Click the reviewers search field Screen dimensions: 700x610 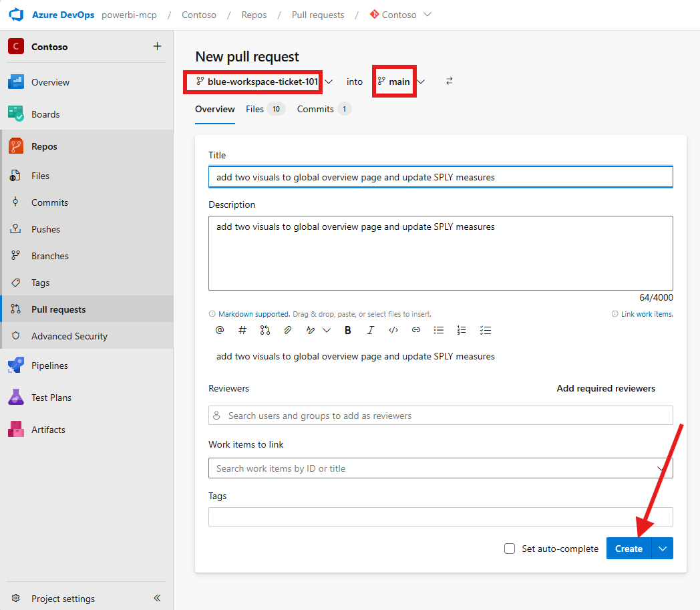pos(441,416)
